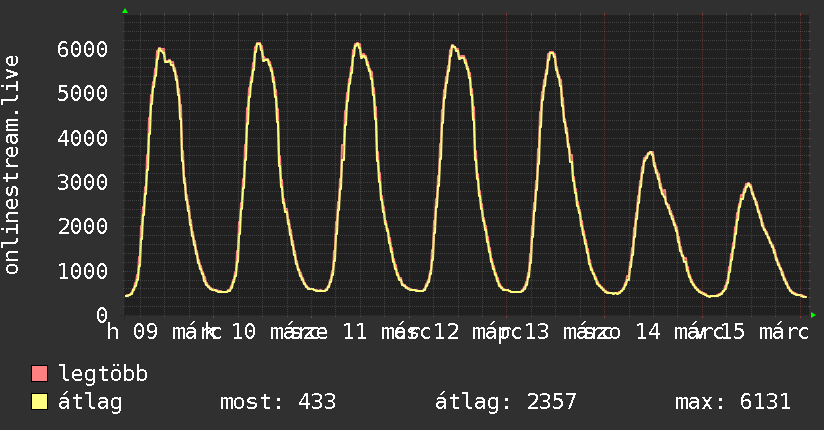Click the 6000 y-axis label
The height and width of the screenshot is (430, 824).
coord(83,49)
